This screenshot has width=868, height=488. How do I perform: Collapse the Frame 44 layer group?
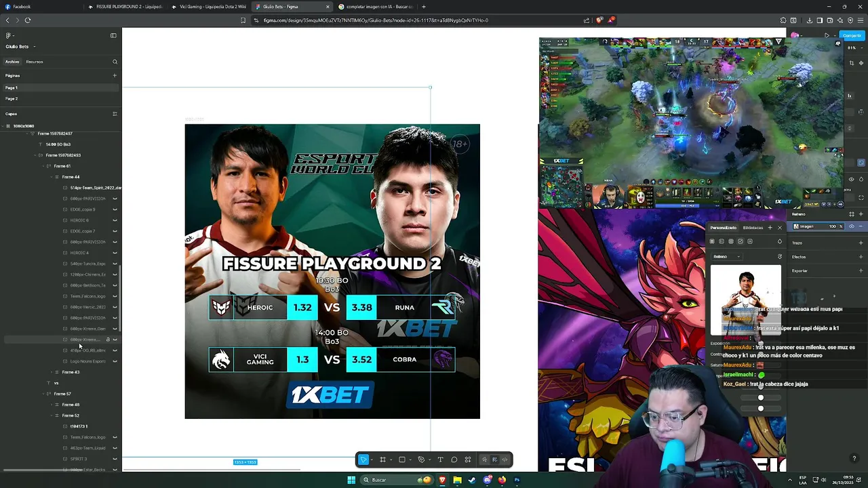52,177
